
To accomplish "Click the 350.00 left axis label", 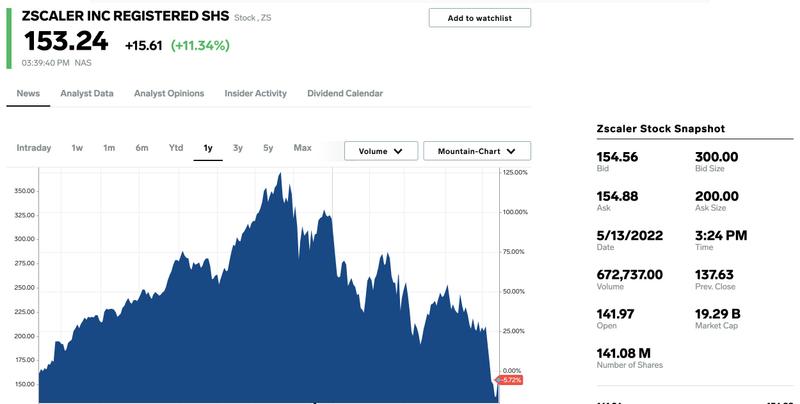I will (x=24, y=191).
